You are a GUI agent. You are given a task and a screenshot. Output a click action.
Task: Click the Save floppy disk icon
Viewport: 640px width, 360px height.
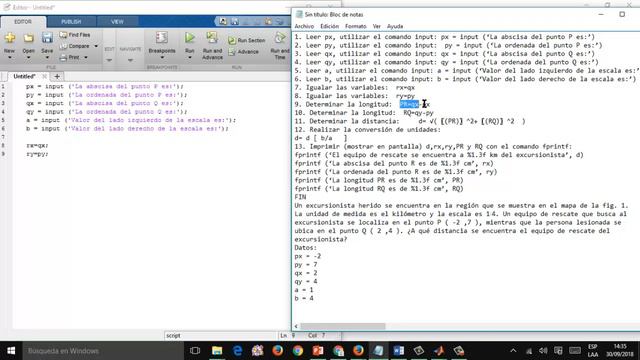[47, 38]
